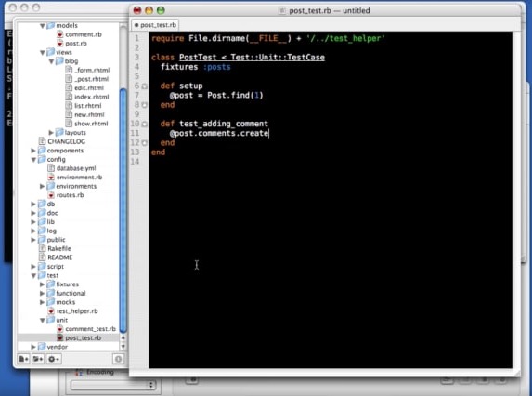
Task: Expand the vendor folder
Action: pyautogui.click(x=33, y=347)
